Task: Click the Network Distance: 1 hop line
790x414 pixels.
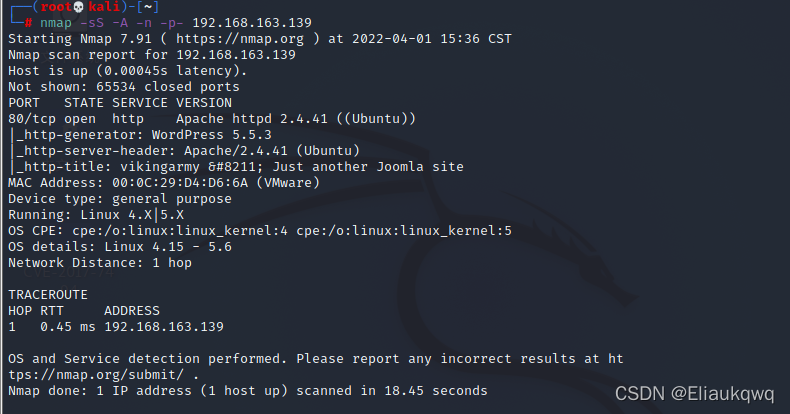Action: [100, 263]
